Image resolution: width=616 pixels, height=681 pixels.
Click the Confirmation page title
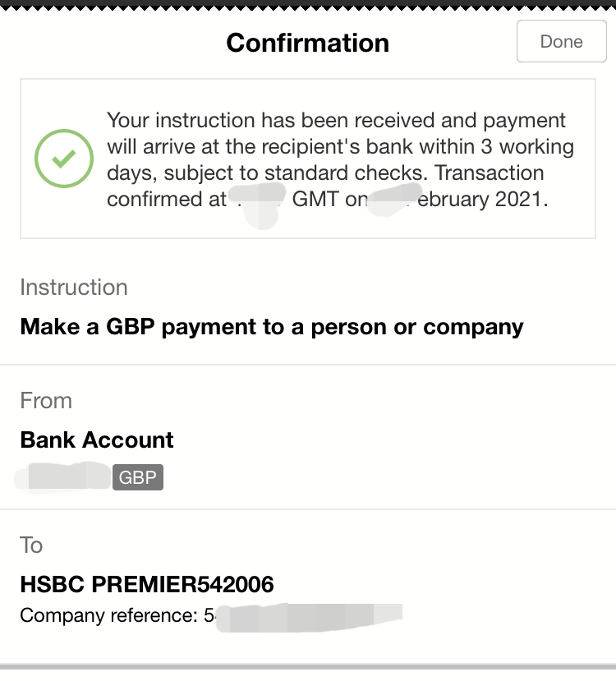point(307,43)
